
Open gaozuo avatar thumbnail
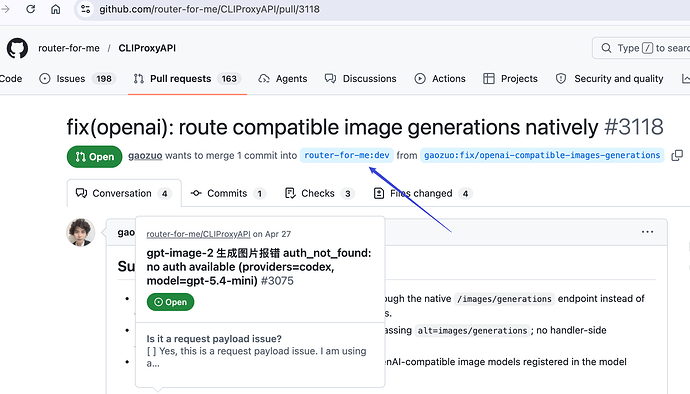(81, 232)
